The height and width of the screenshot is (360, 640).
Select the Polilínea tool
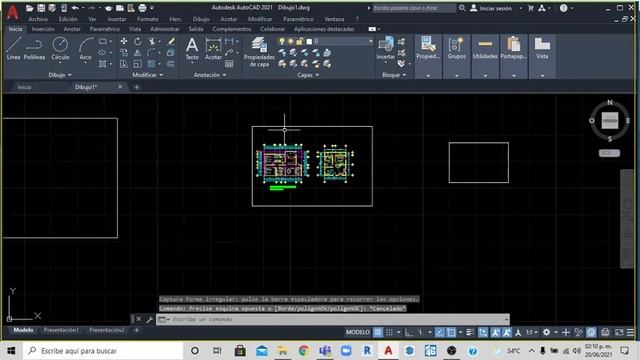pos(34,49)
